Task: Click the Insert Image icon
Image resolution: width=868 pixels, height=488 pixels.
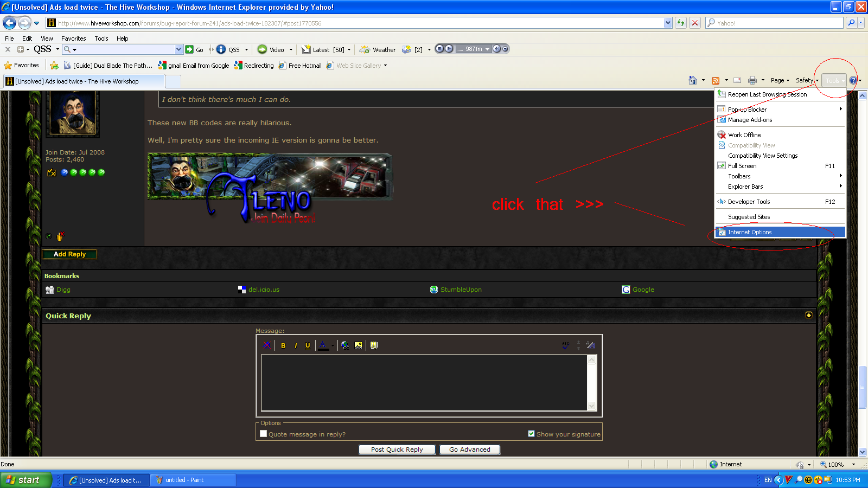Action: tap(359, 345)
